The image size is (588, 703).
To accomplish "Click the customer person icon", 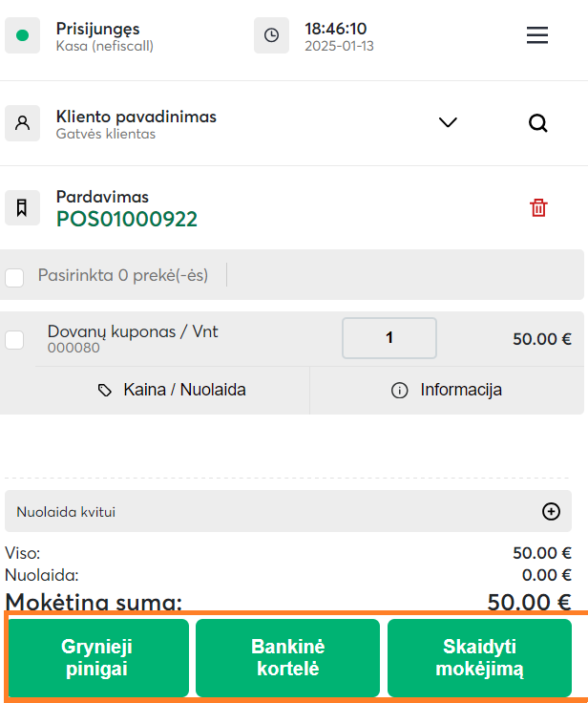I will (23, 122).
